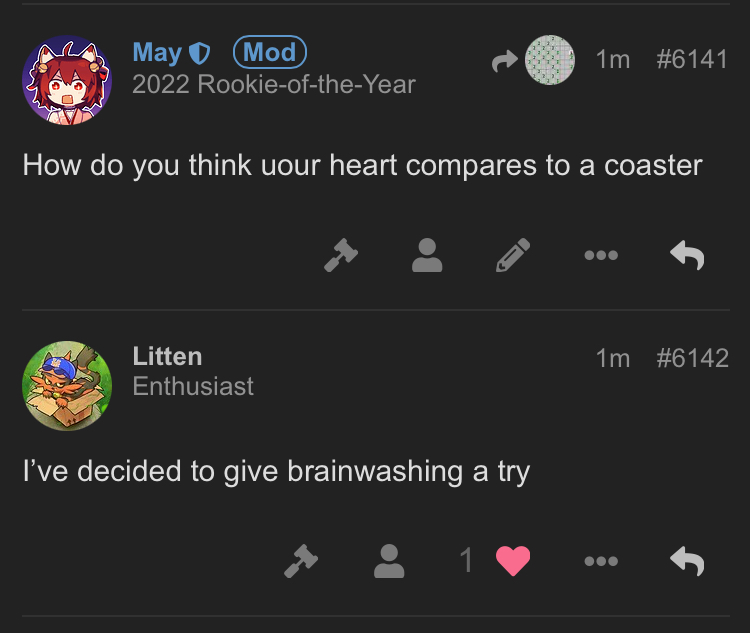Screen dimensions: 750x633
Task: Open May's username profile link
Action: 157,52
